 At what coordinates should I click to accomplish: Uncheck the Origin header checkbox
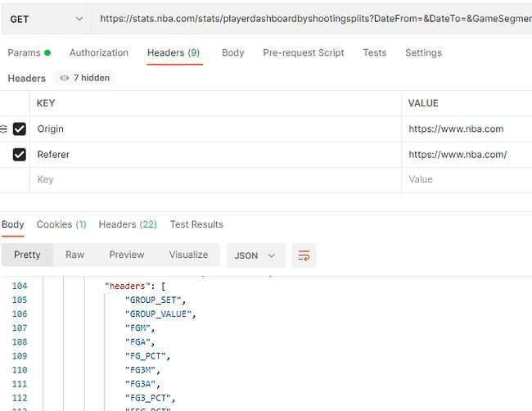(x=20, y=129)
